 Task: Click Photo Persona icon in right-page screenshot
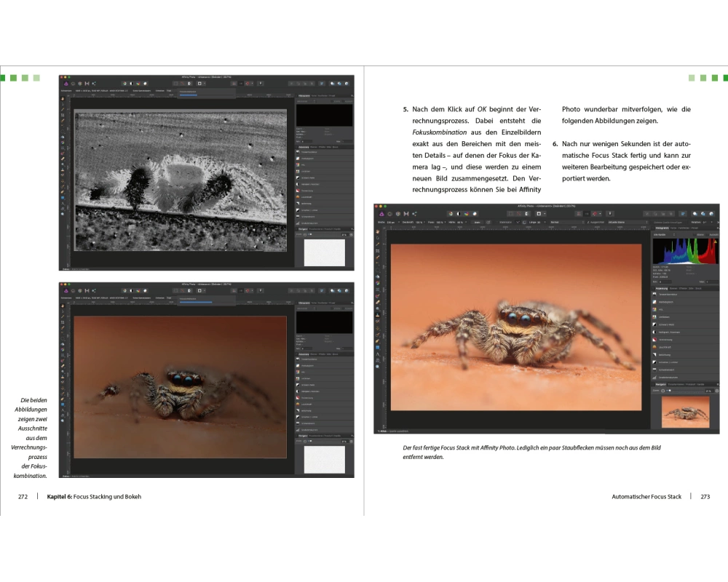tap(380, 213)
